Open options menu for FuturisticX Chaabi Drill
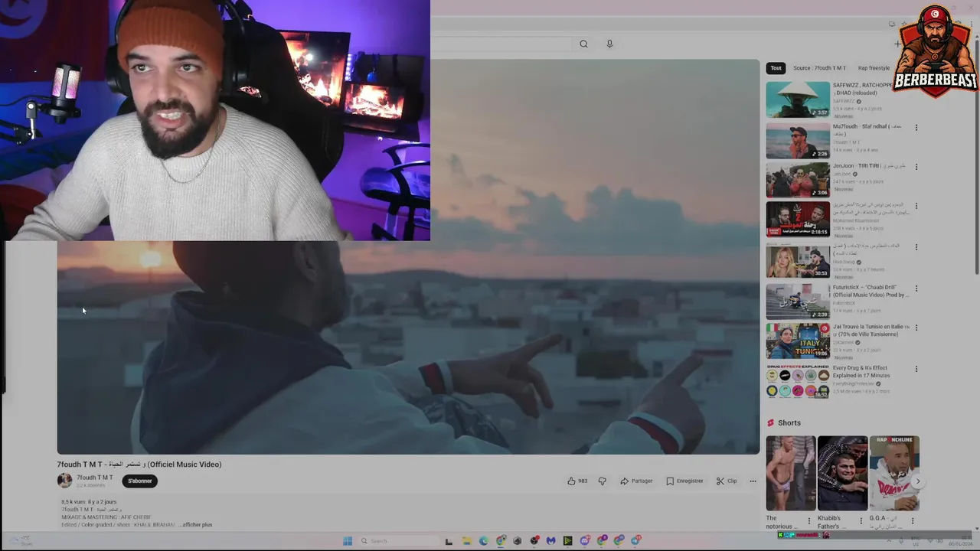The width and height of the screenshot is (980, 551). pos(916,289)
